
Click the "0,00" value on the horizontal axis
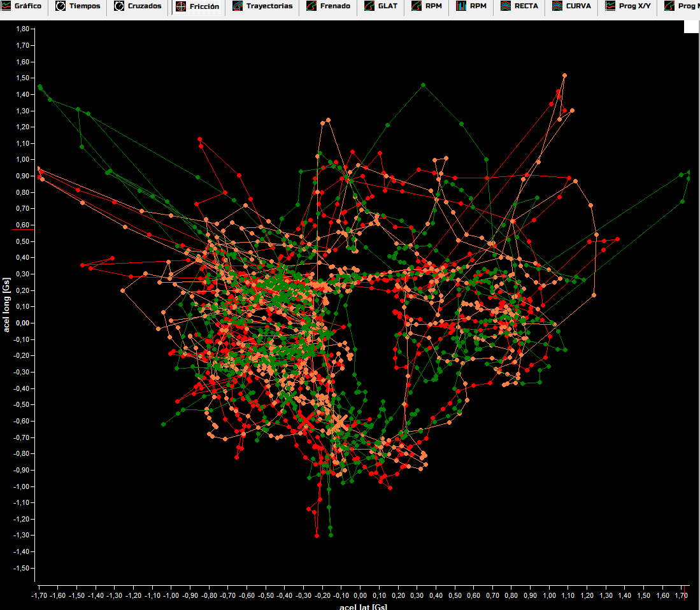361,596
